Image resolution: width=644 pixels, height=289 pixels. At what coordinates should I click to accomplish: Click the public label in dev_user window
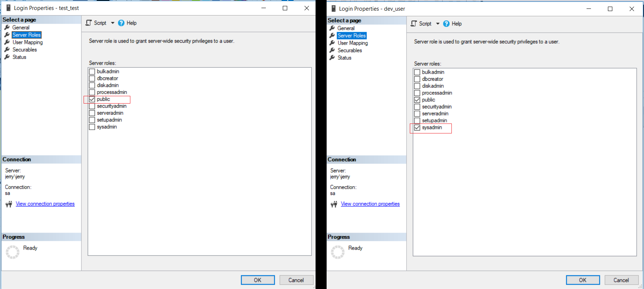429,100
